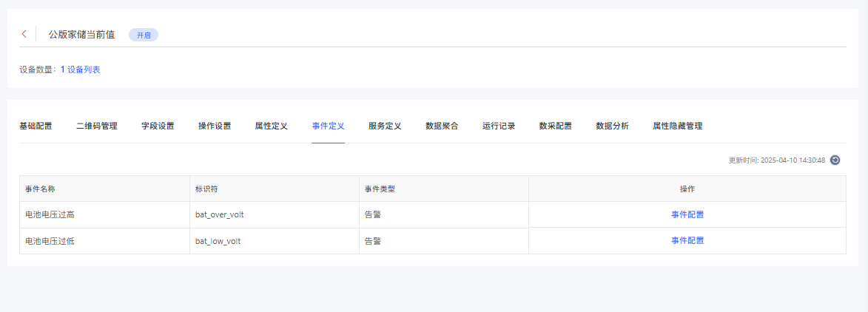Select the 字段设置 tab
The height and width of the screenshot is (312, 868).
pyautogui.click(x=158, y=126)
